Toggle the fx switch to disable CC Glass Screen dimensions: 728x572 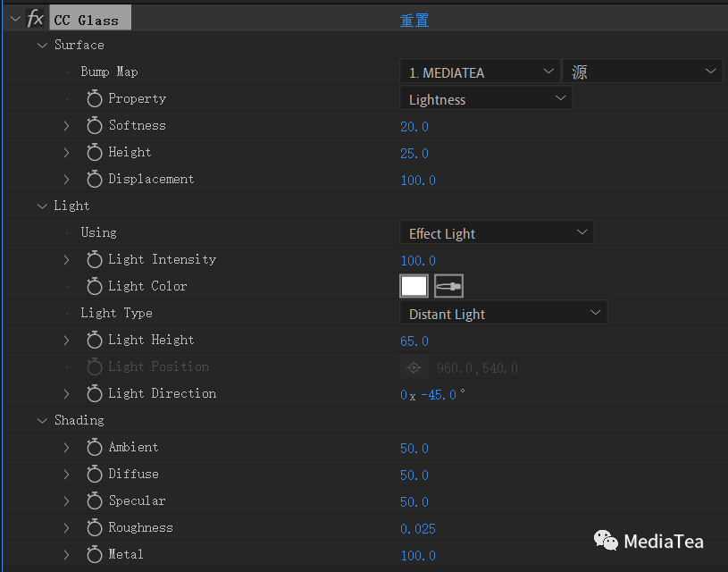(x=35, y=17)
